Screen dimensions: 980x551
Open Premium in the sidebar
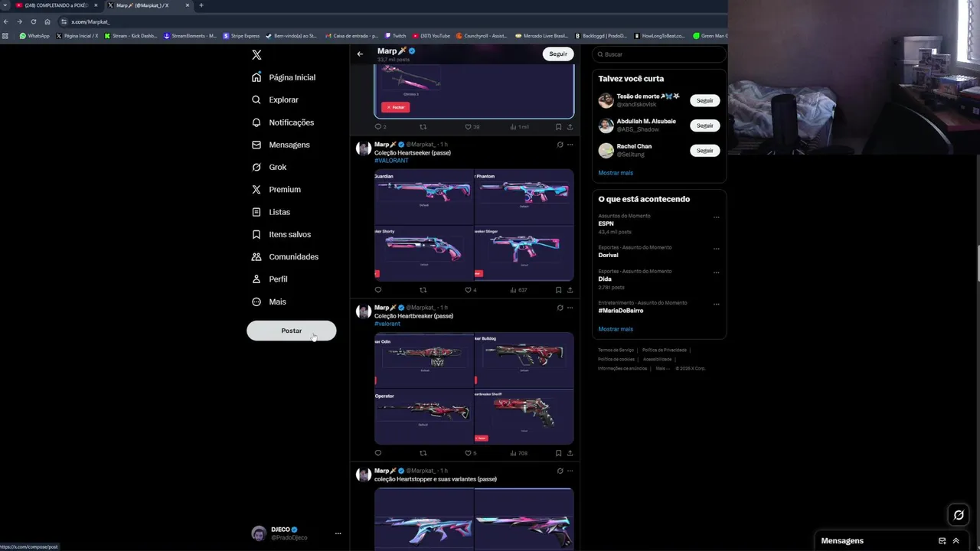tap(276, 189)
